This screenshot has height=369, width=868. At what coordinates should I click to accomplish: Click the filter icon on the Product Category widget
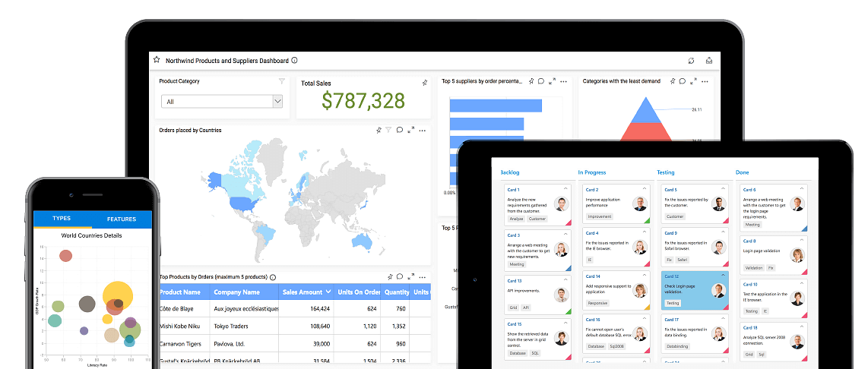282,81
